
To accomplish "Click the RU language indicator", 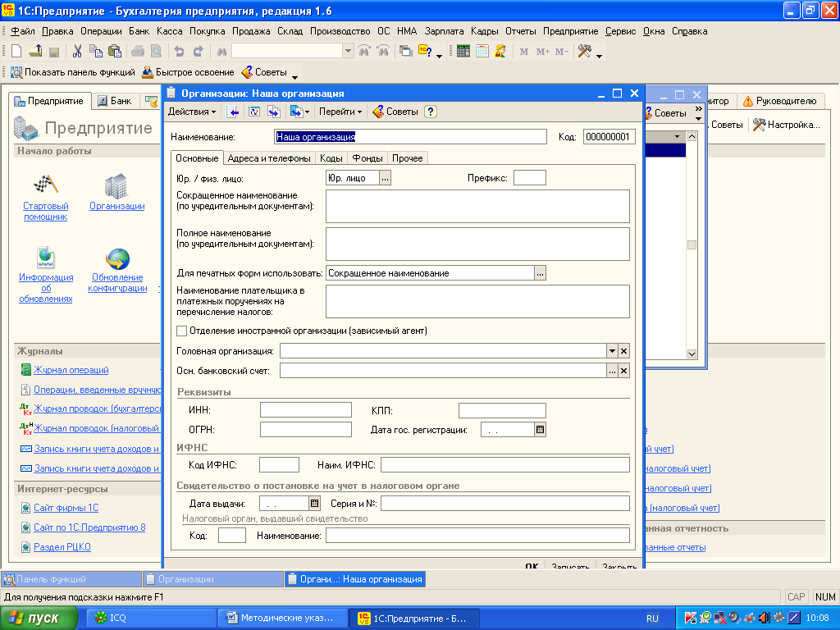I will pyautogui.click(x=652, y=619).
